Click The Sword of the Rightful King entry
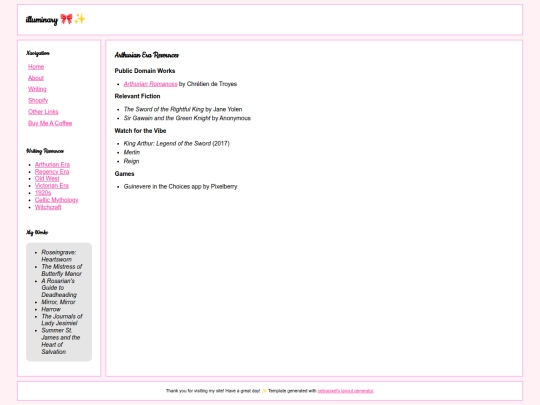540x405 pixels. [183, 109]
